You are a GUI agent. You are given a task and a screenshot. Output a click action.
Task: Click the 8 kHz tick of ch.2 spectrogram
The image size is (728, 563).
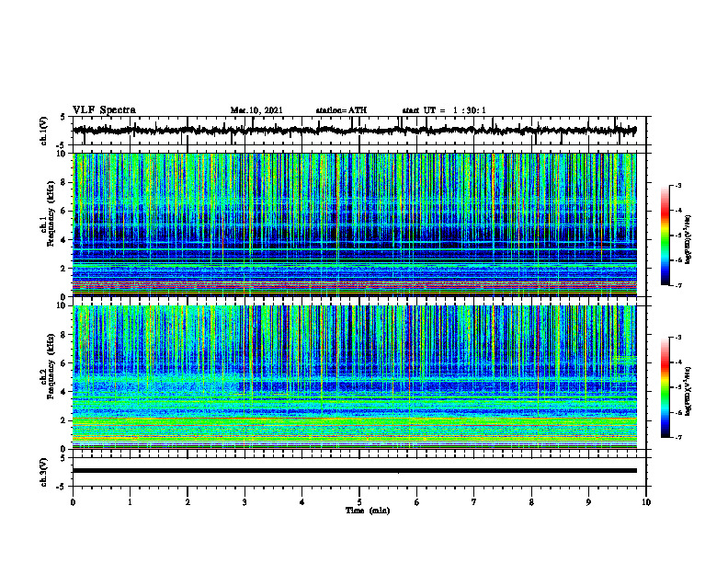pos(64,335)
